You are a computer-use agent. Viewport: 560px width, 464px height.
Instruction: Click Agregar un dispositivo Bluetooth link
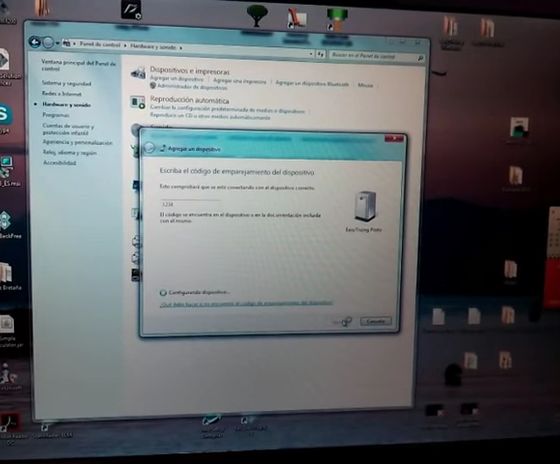point(312,84)
